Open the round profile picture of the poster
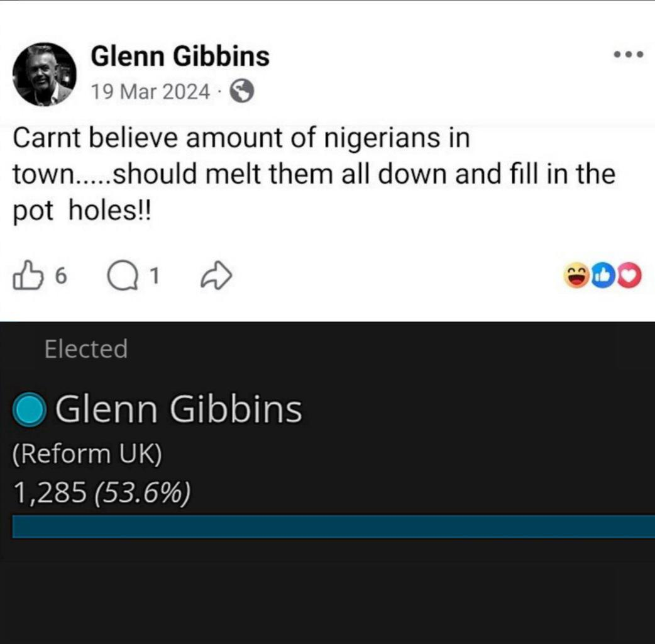The width and height of the screenshot is (655, 644). [x=44, y=74]
